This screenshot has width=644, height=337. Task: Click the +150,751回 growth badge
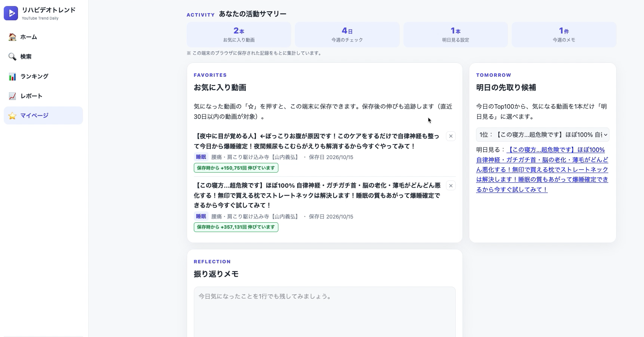tap(236, 168)
